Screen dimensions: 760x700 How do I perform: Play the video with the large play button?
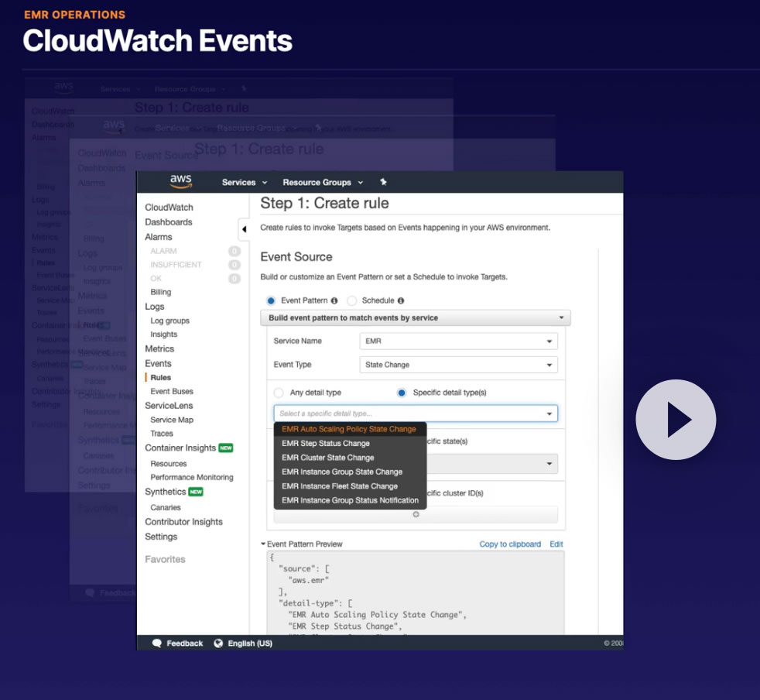tap(676, 420)
